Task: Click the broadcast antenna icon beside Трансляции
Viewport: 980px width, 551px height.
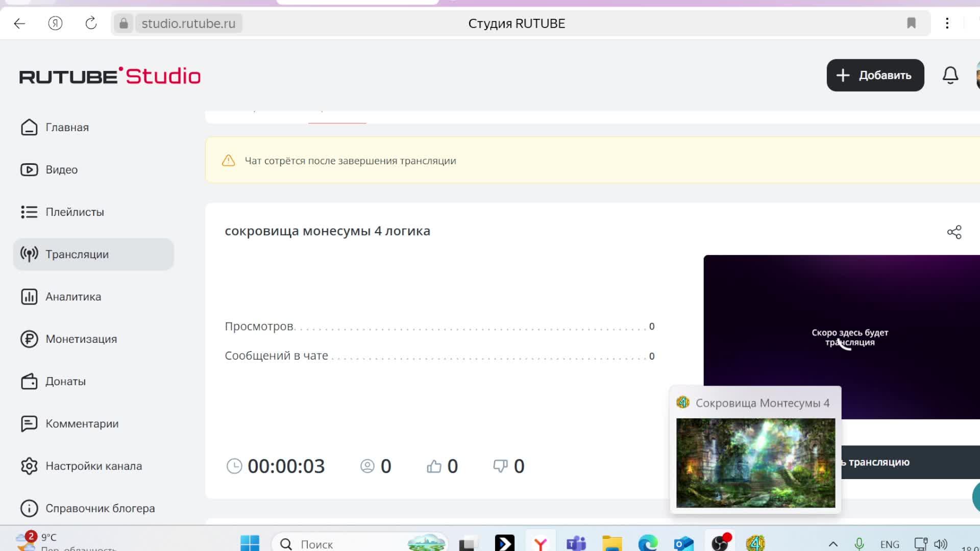Action: click(29, 255)
